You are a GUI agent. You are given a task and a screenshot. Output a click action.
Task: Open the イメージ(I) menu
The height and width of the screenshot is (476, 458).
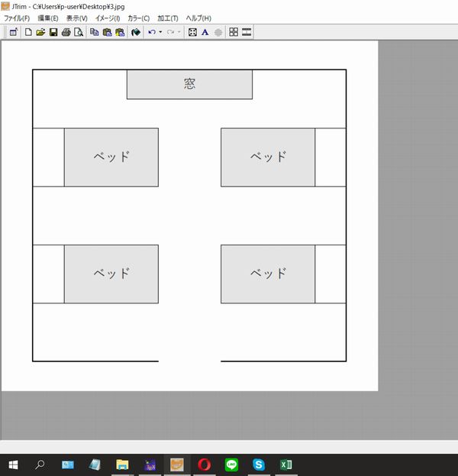108,18
